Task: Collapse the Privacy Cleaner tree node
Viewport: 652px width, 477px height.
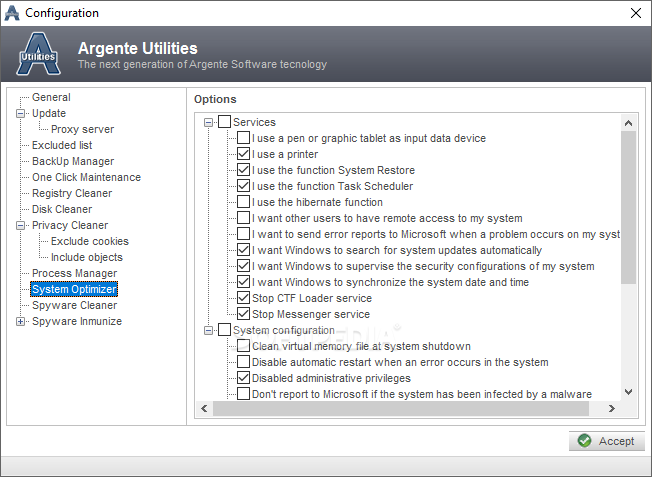Action: click(x=20, y=225)
